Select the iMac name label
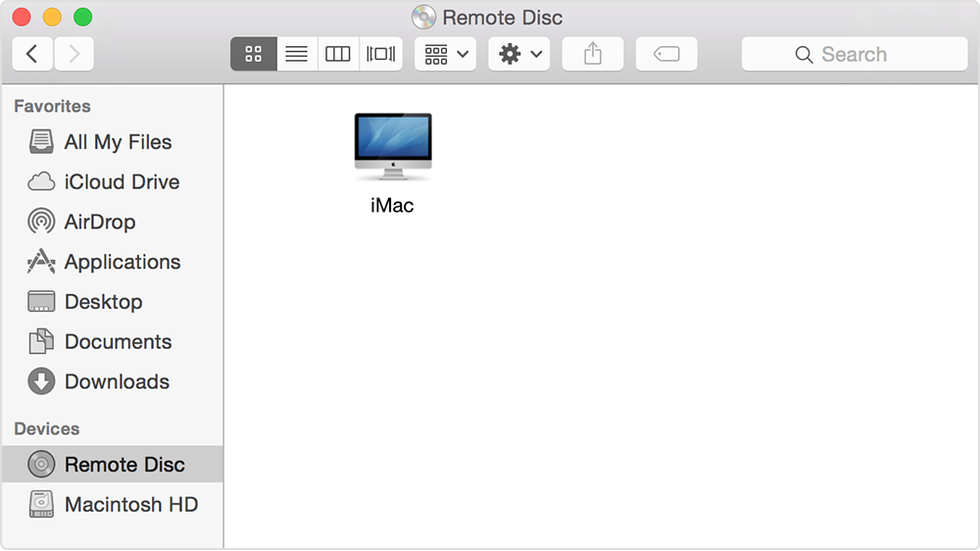Screen dimensions: 980x551 [x=392, y=205]
